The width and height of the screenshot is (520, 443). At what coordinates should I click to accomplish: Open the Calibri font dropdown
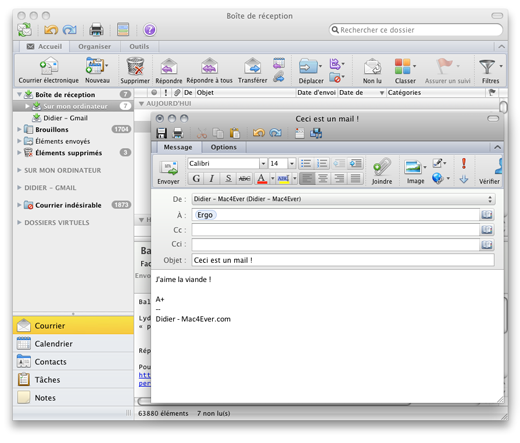263,163
